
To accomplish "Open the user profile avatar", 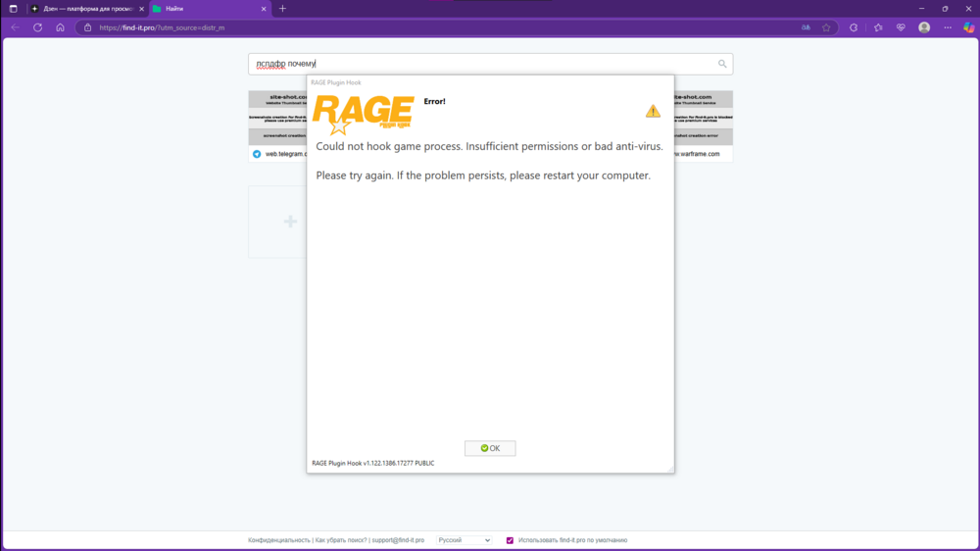I will (x=924, y=27).
